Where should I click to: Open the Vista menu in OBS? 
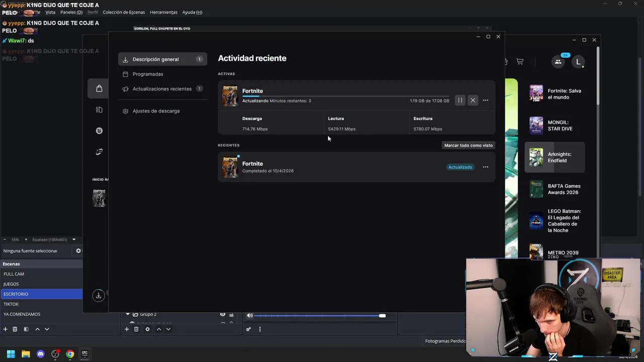point(50,12)
